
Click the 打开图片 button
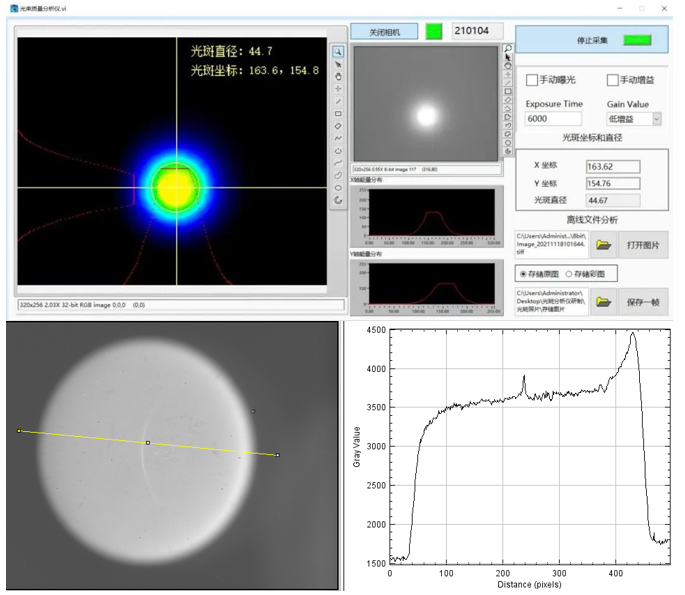point(643,245)
